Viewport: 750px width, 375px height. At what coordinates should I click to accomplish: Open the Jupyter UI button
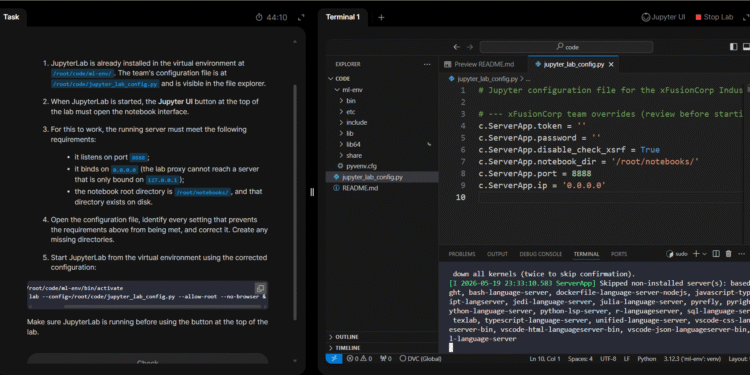pos(663,17)
